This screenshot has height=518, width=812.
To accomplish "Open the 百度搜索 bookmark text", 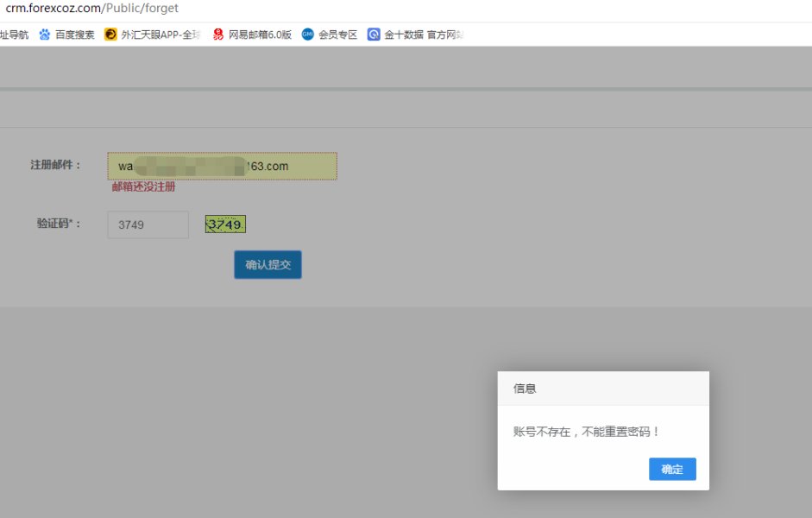I will [74, 35].
